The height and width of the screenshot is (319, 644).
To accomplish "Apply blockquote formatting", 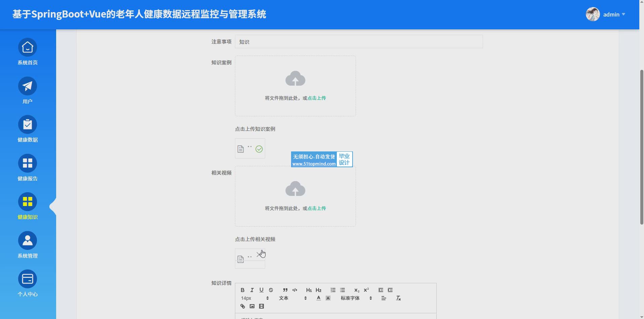I will coord(285,290).
